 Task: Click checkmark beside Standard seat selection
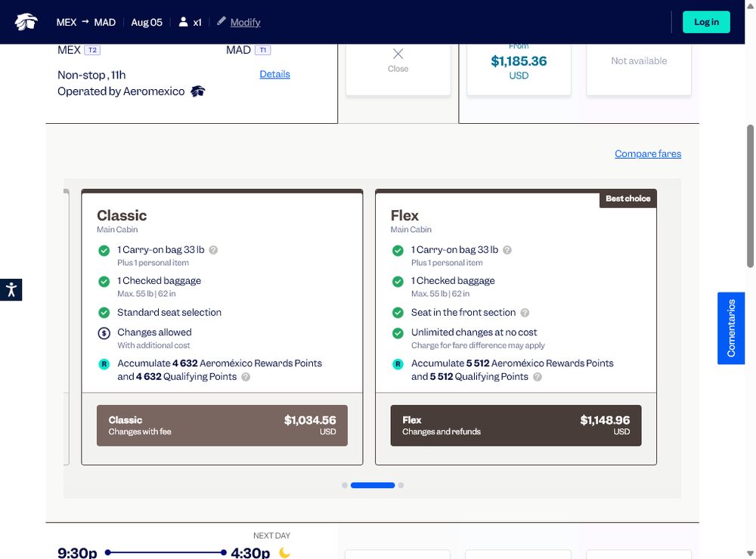point(104,313)
